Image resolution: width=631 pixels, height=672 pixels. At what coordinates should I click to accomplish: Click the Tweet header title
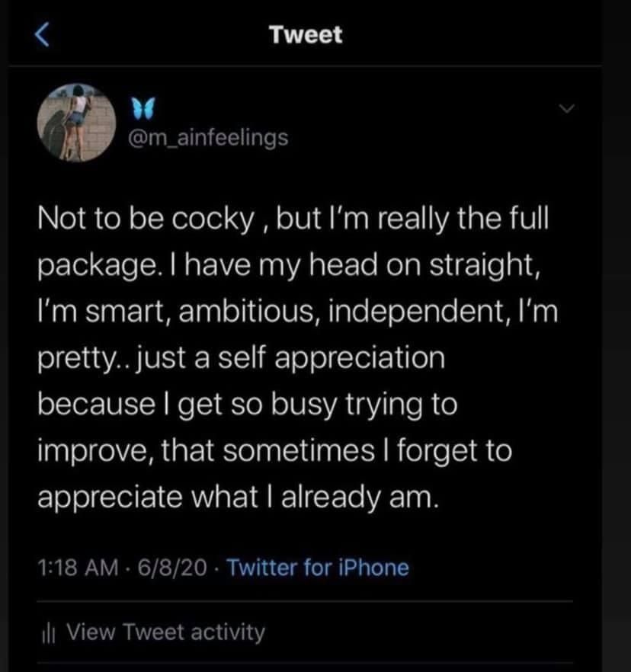[306, 35]
